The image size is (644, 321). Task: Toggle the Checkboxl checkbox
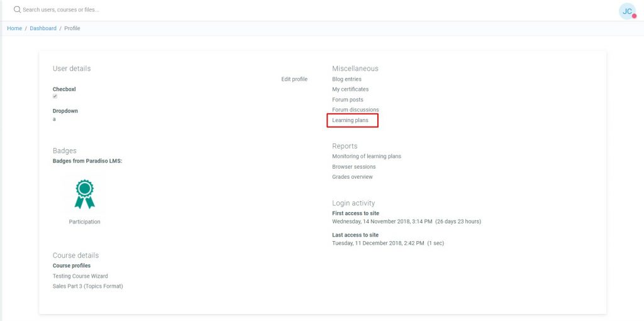pos(55,96)
